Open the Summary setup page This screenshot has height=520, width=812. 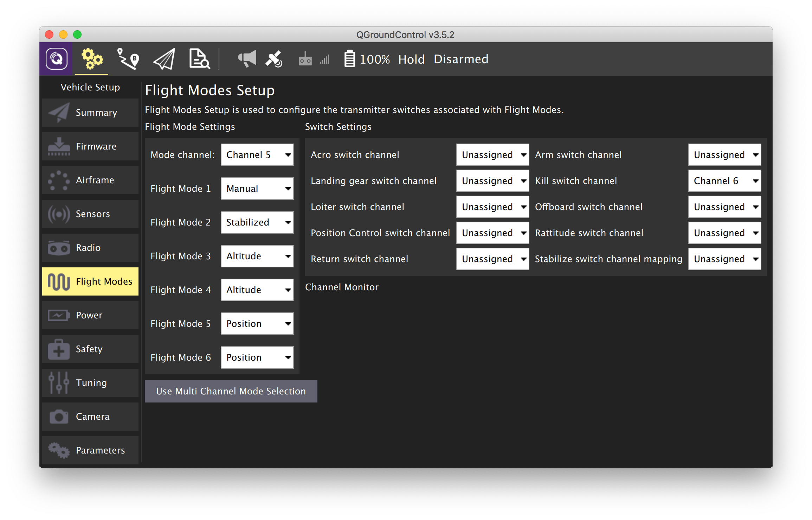coord(90,113)
